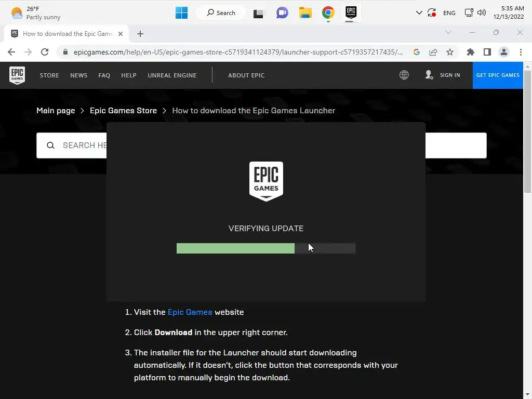The width and height of the screenshot is (532, 399).
Task: Reload the current page
Action: click(x=45, y=52)
